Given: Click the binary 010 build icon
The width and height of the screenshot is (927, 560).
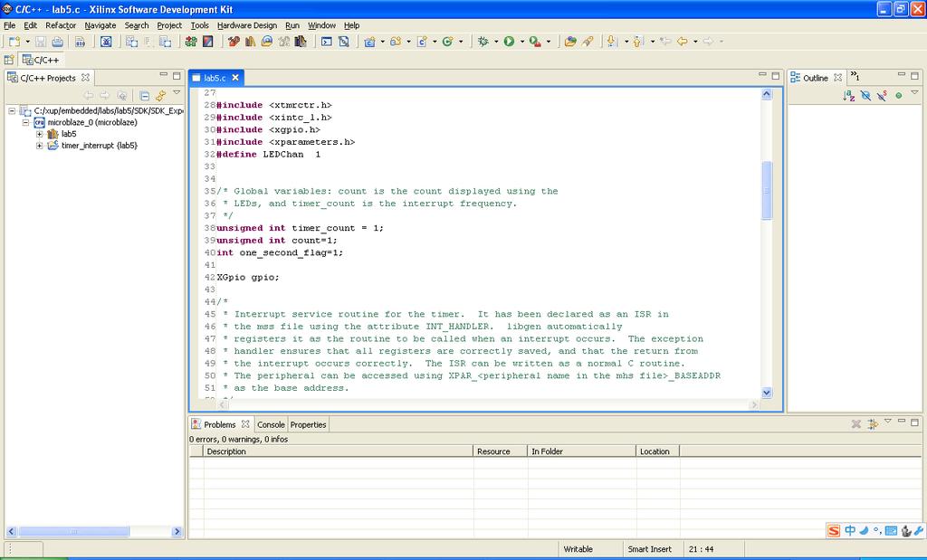Looking at the screenshot, I should (80, 42).
